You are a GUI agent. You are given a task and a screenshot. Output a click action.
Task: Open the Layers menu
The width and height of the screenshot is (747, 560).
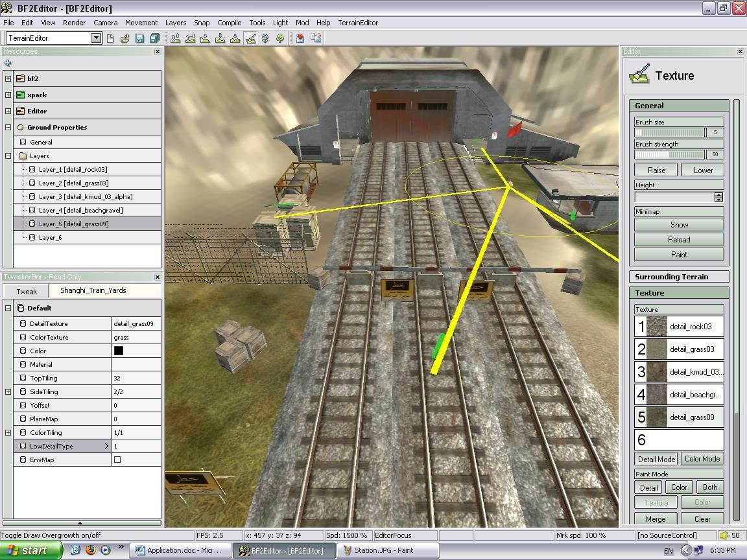point(175,23)
